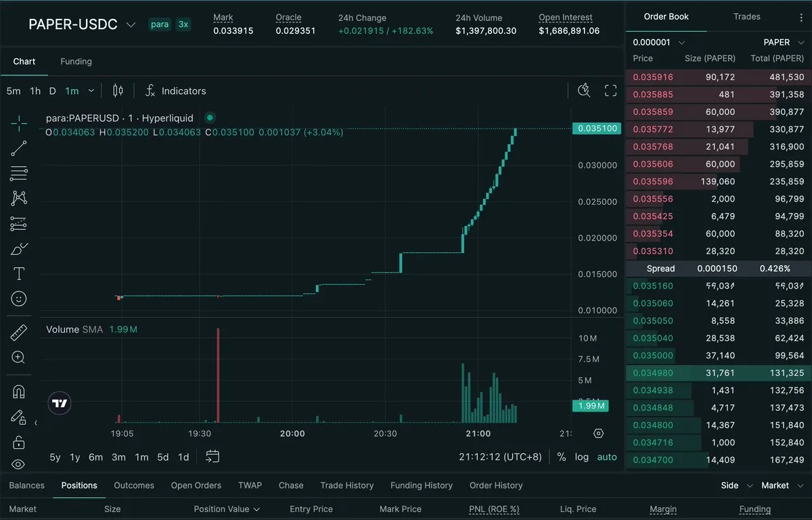Select the ruler measure tool
The width and height of the screenshot is (812, 520).
[19, 333]
